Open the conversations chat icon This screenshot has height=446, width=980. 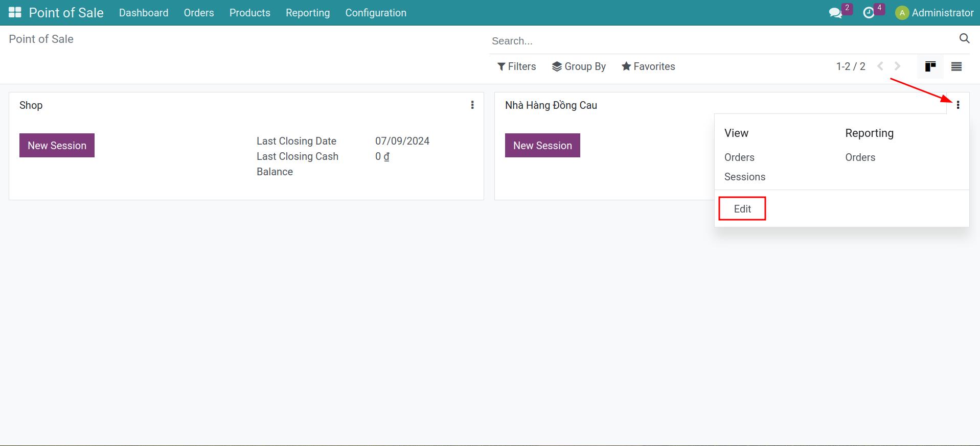(x=835, y=13)
